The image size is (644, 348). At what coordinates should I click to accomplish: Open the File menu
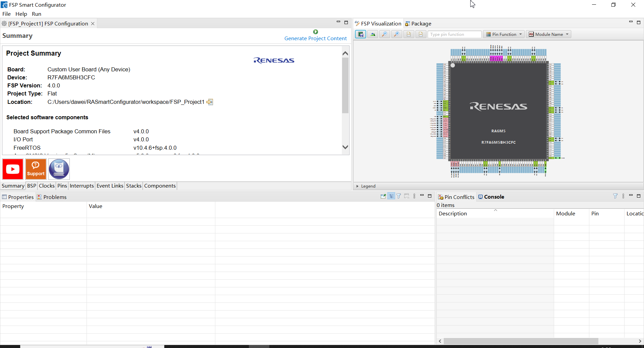point(6,14)
